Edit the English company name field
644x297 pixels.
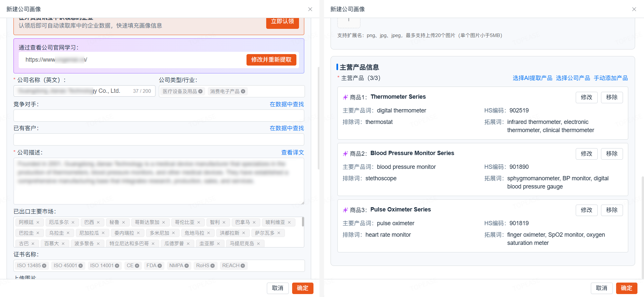pyautogui.click(x=84, y=91)
